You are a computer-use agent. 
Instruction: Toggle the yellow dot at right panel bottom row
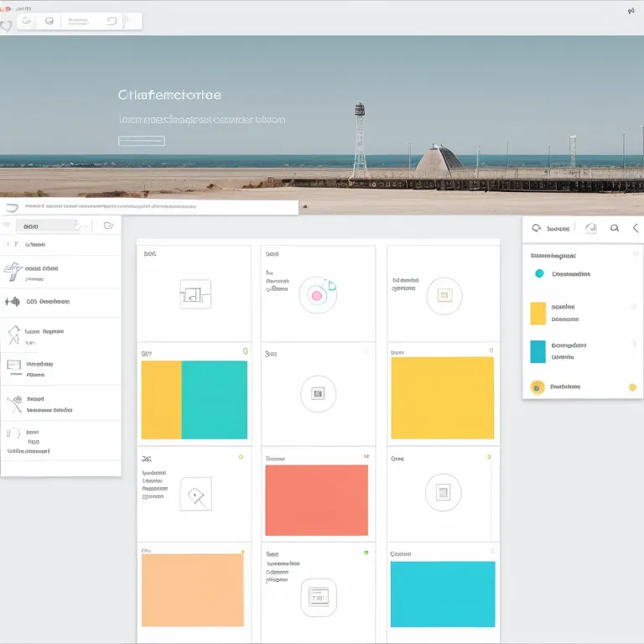(x=632, y=387)
